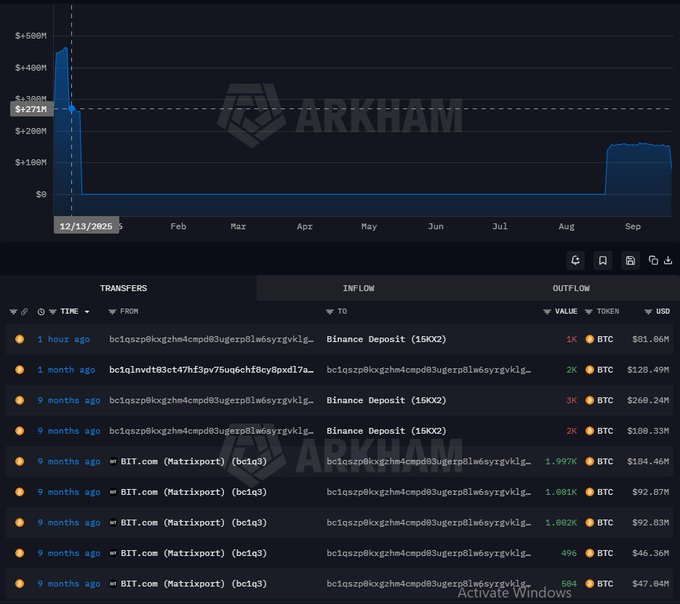Viewport: 680px width, 604px height.
Task: Click the 504 BTC value cell
Action: pyautogui.click(x=569, y=584)
